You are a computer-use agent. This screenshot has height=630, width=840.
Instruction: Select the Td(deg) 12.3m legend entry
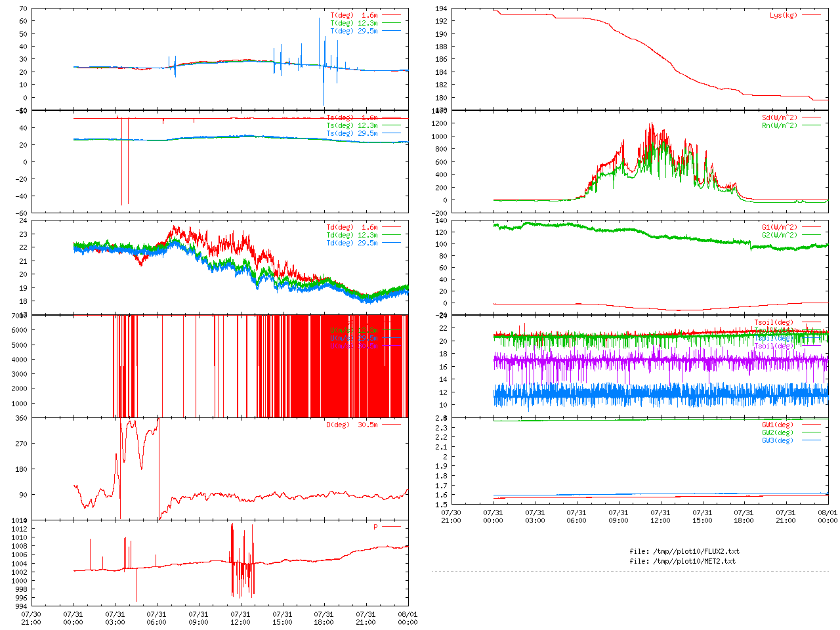click(352, 235)
